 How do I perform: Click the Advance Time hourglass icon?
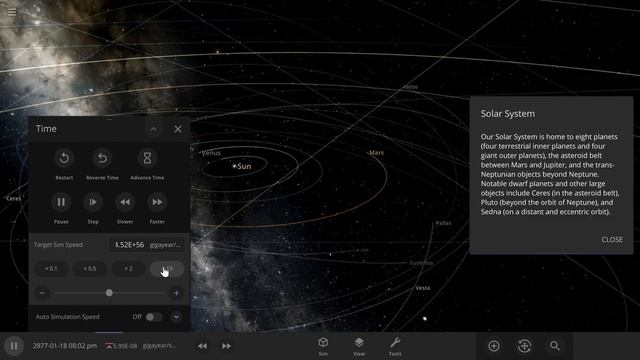coord(147,158)
